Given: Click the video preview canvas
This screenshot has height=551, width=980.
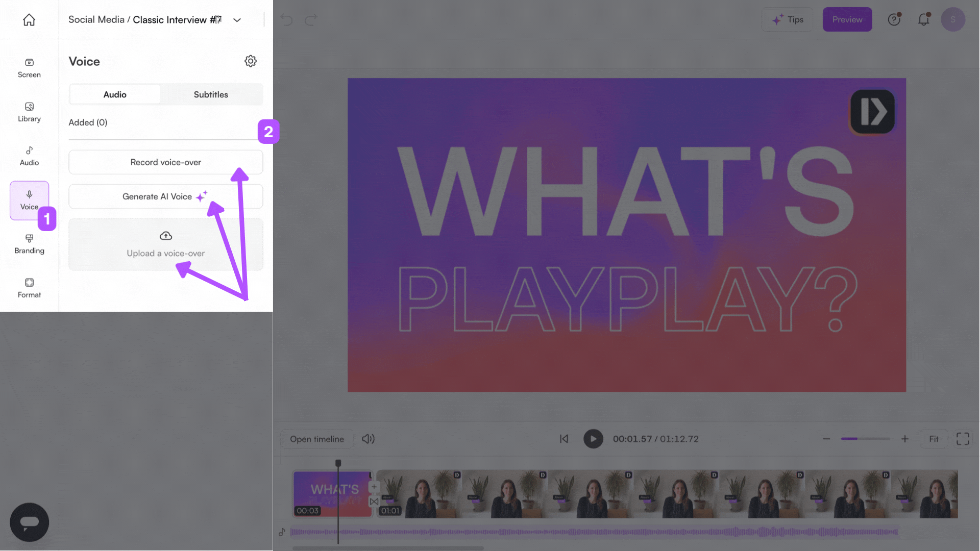Looking at the screenshot, I should pyautogui.click(x=627, y=235).
